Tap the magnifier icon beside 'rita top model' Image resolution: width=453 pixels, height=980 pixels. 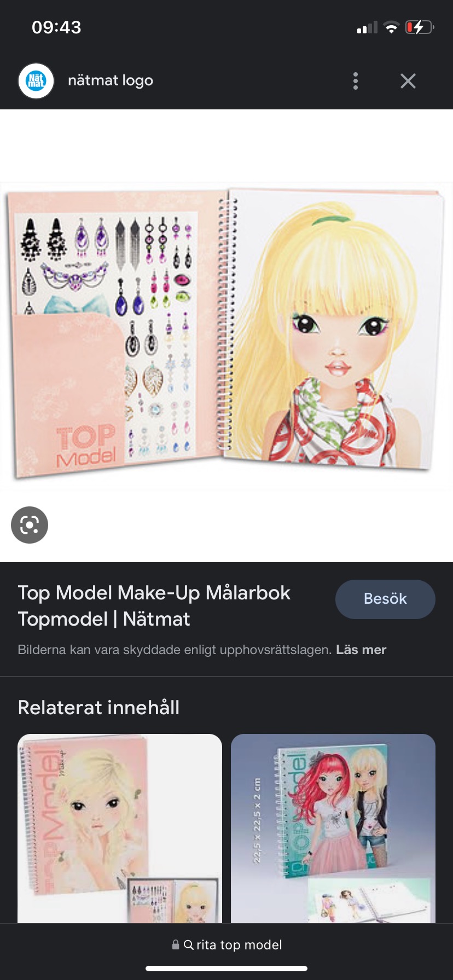(x=189, y=944)
